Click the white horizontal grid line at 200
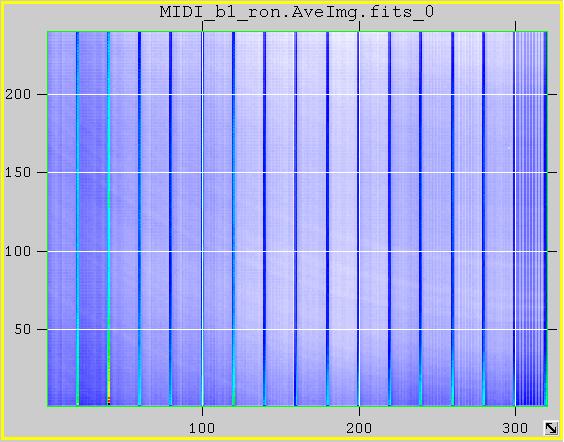564x442 pixels. pyautogui.click(x=297, y=95)
